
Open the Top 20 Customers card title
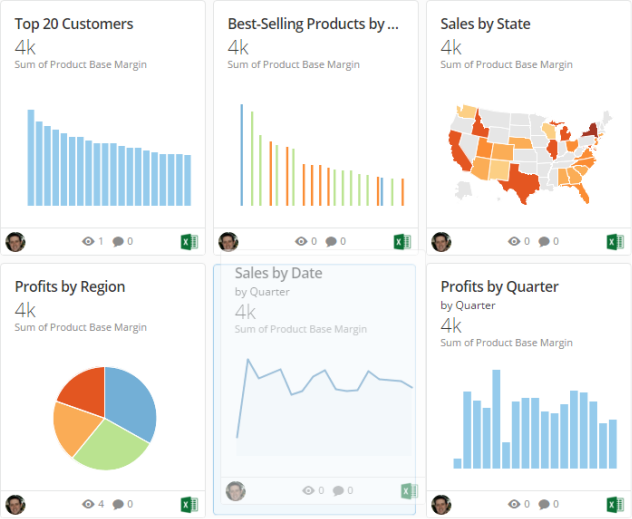point(74,24)
